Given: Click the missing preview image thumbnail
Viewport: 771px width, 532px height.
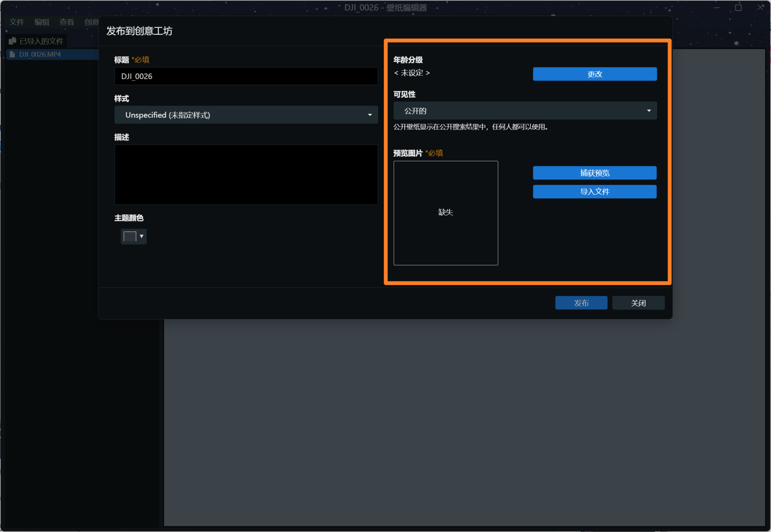Looking at the screenshot, I should click(x=445, y=213).
